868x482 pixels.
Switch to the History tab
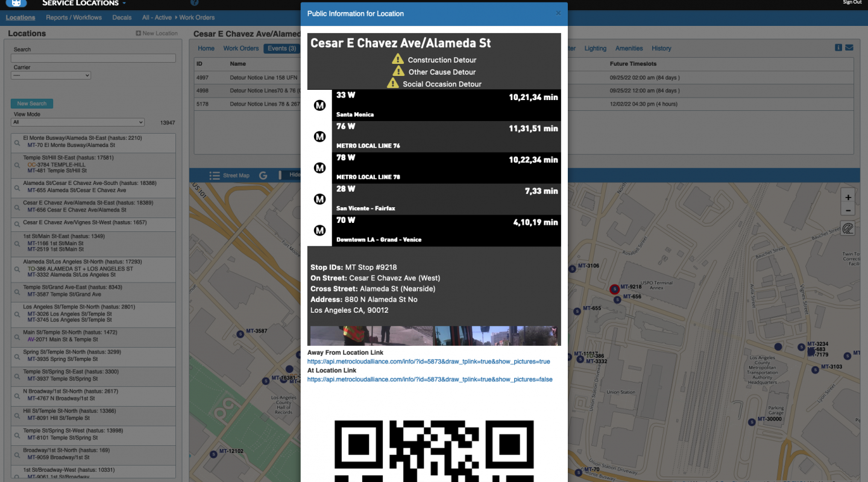click(x=661, y=48)
